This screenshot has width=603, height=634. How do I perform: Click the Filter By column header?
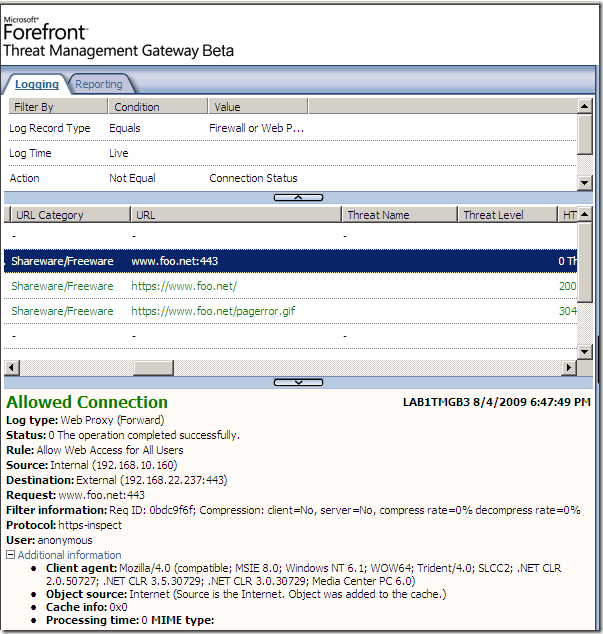click(x=58, y=107)
